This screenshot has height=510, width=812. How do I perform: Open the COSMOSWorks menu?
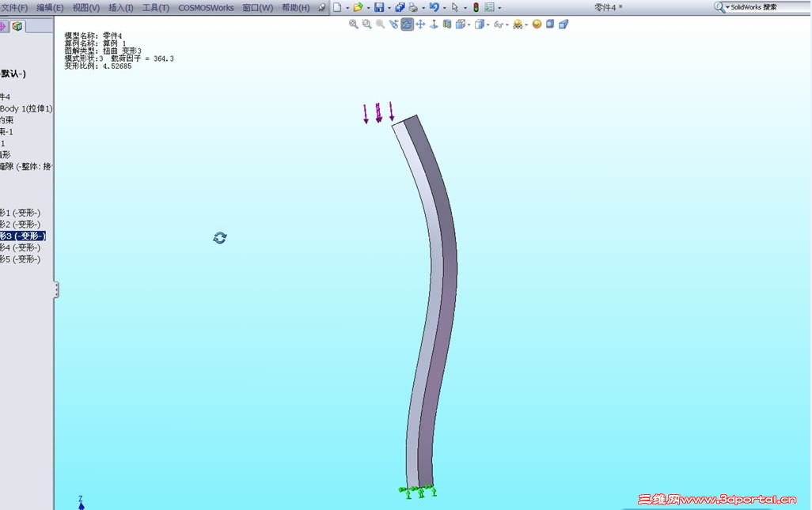206,8
